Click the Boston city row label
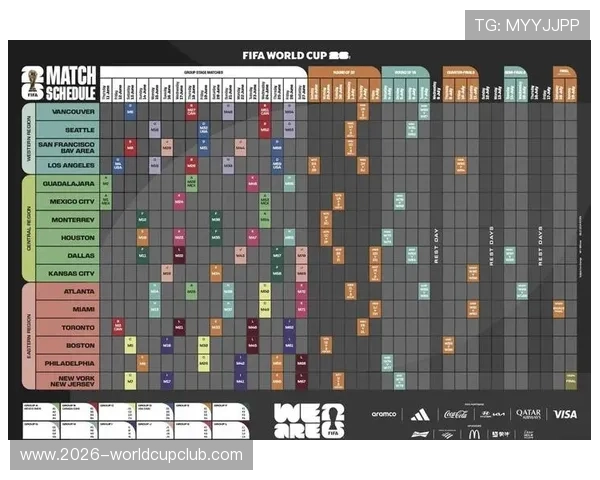 (x=68, y=345)
